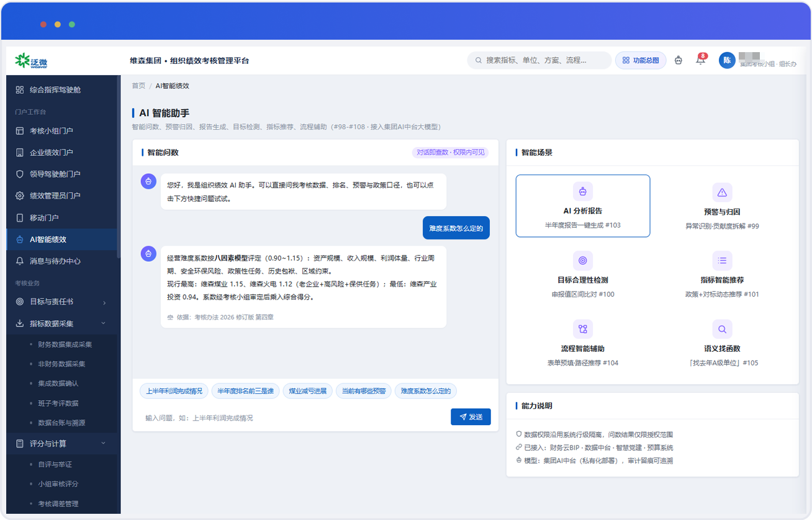This screenshot has height=520, width=812.
Task: Click the 领导驾驶舱门户 shield icon
Action: coord(20,174)
